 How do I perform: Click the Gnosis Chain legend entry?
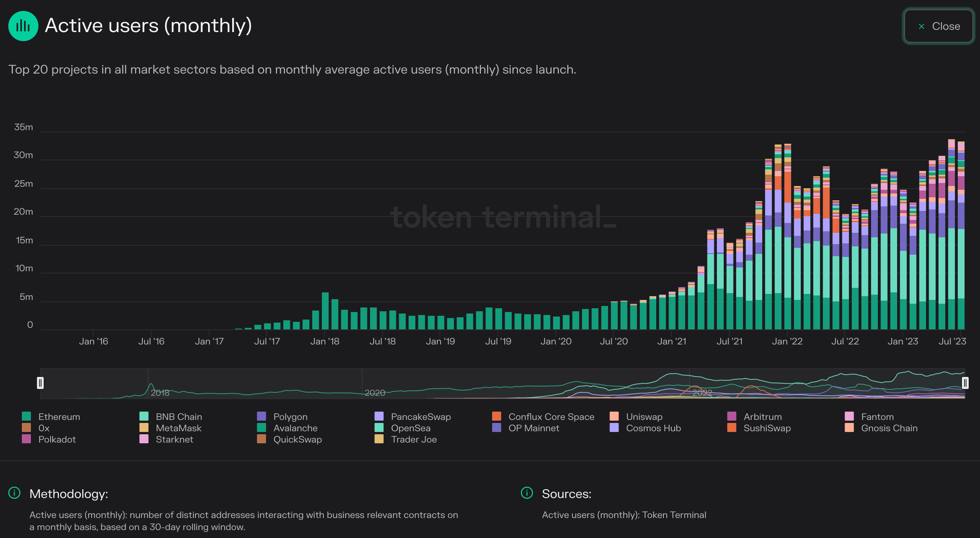tap(889, 428)
